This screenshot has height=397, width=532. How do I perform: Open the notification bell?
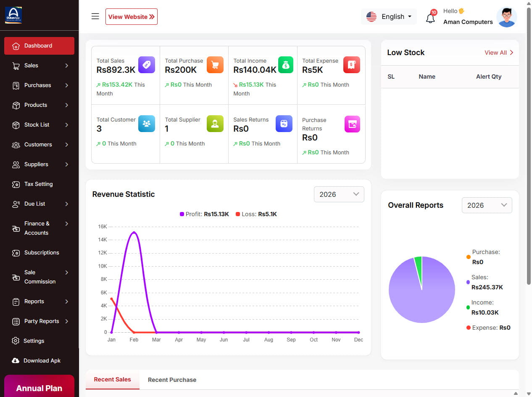tap(430, 18)
